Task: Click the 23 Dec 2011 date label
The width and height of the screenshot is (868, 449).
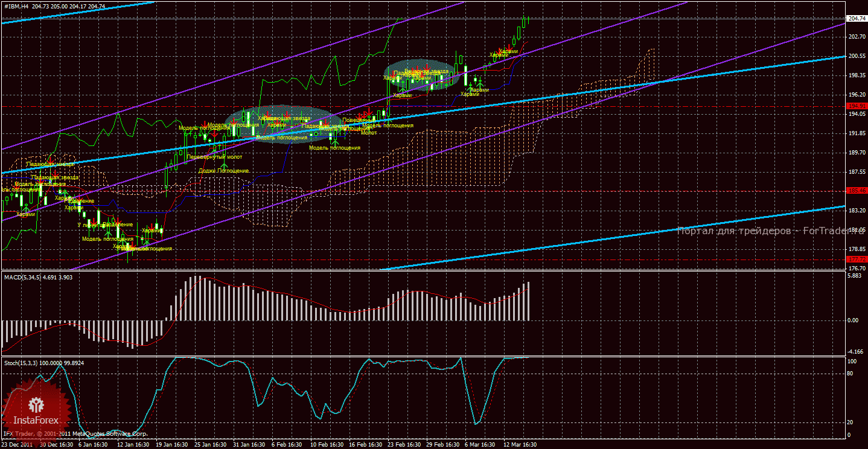Action: pos(16,445)
